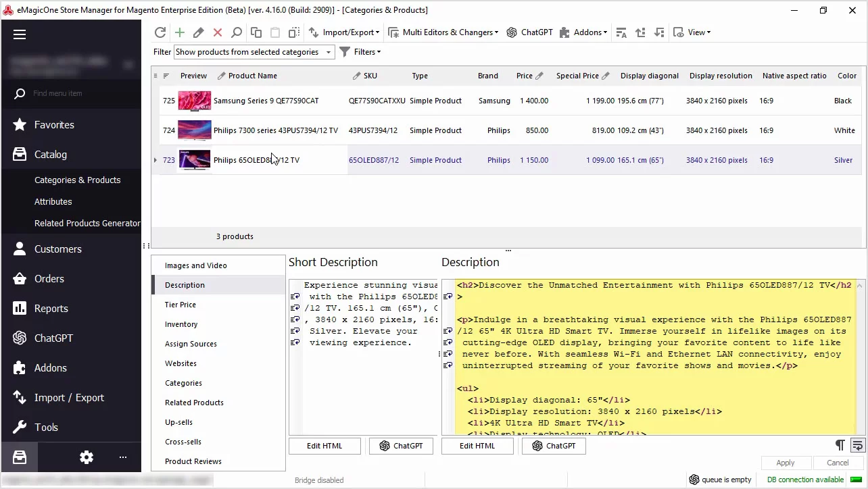The image size is (868, 489).
Task: Click Edit HTML under Short Description
Action: [324, 446]
